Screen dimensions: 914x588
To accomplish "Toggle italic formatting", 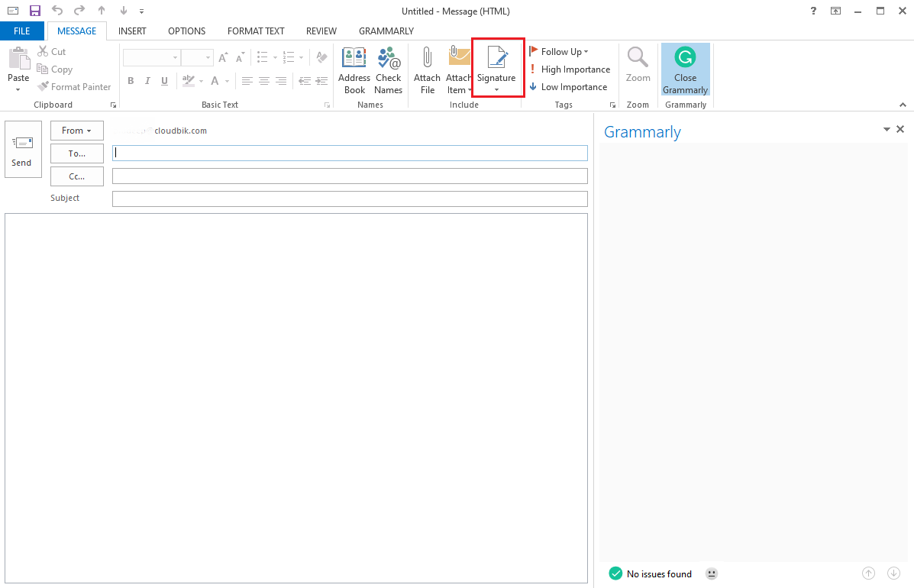I will [147, 80].
